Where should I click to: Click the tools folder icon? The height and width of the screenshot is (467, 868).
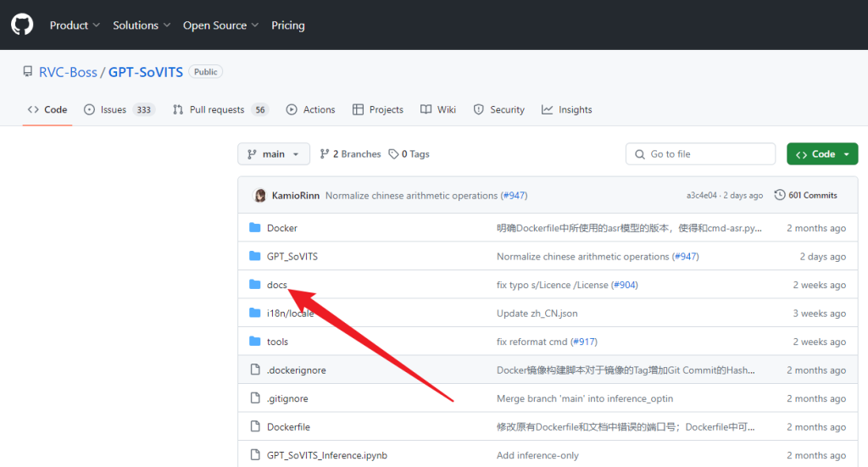tap(255, 342)
